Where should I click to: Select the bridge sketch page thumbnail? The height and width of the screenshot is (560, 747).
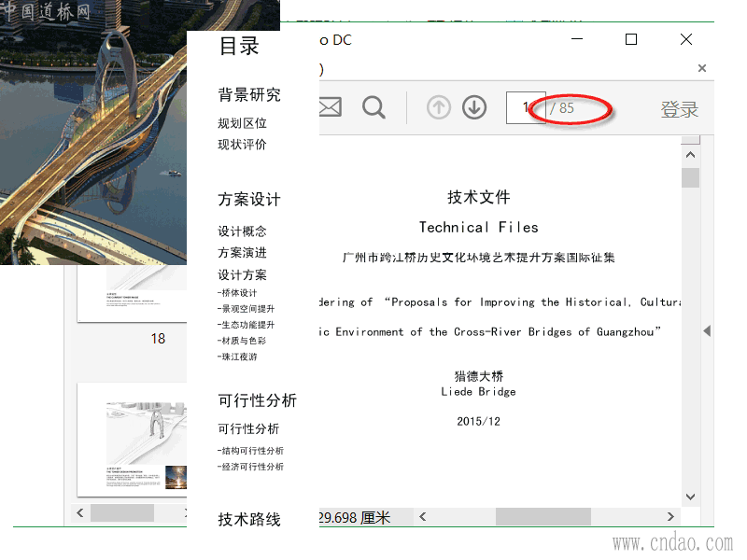point(132,440)
